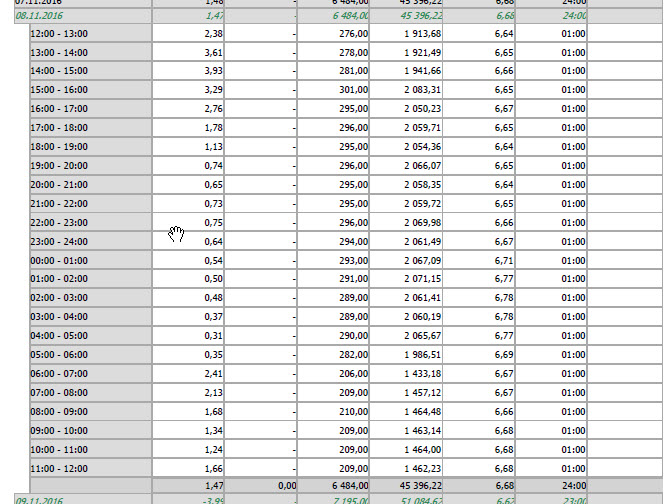This screenshot has width=668, height=504.
Task: Select the cell with value 1 913,68
Action: point(406,34)
